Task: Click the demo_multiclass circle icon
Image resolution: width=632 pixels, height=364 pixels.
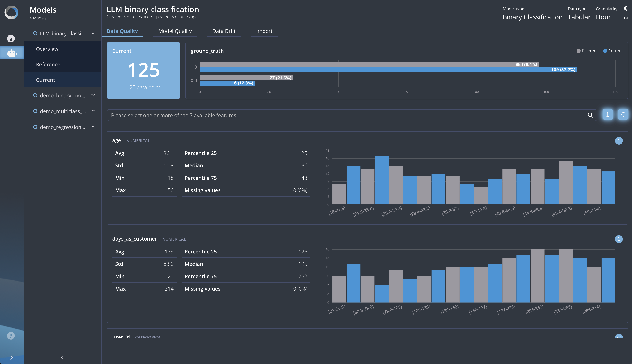Action: coord(35,111)
